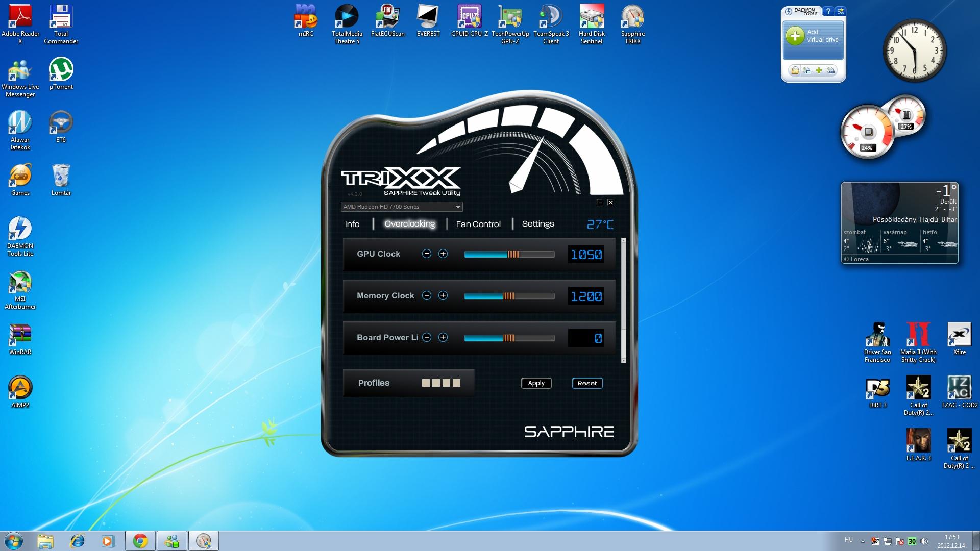Click the lock-shaped icon in DAEMON Tools gadget
The width and height of the screenshot is (980, 551).
tap(795, 70)
